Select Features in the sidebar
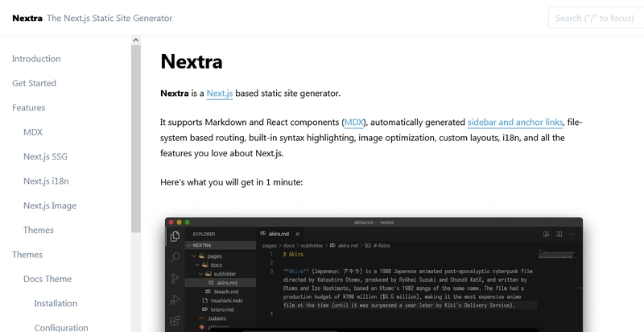644x332 pixels. (x=28, y=108)
